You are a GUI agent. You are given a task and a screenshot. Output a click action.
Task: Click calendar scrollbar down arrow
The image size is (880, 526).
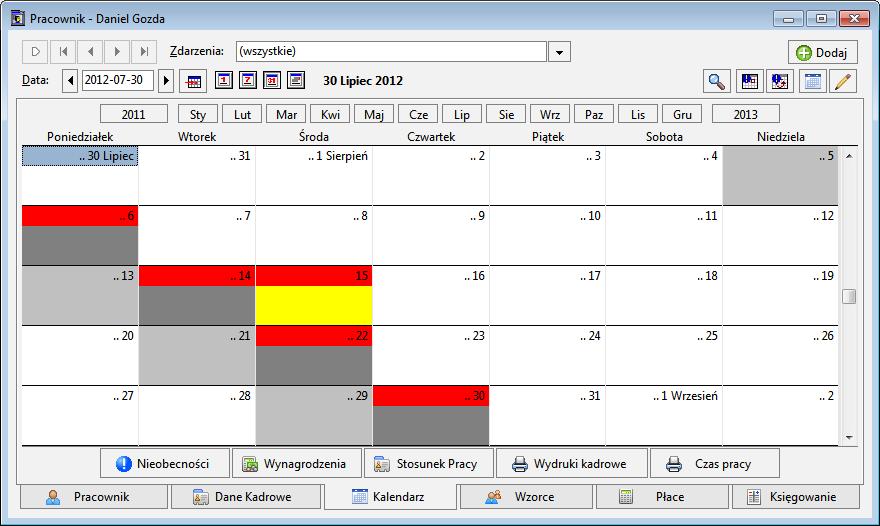pyautogui.click(x=849, y=437)
